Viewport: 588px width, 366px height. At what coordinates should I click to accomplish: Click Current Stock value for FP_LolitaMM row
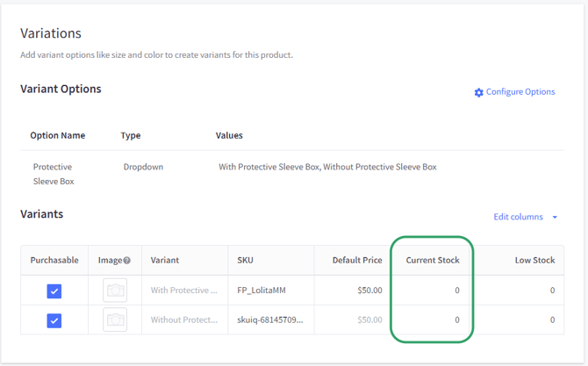(457, 291)
